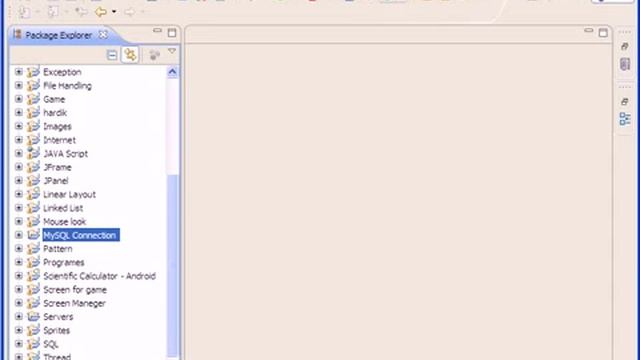
Task: Select the File Handling project label
Action: point(67,85)
